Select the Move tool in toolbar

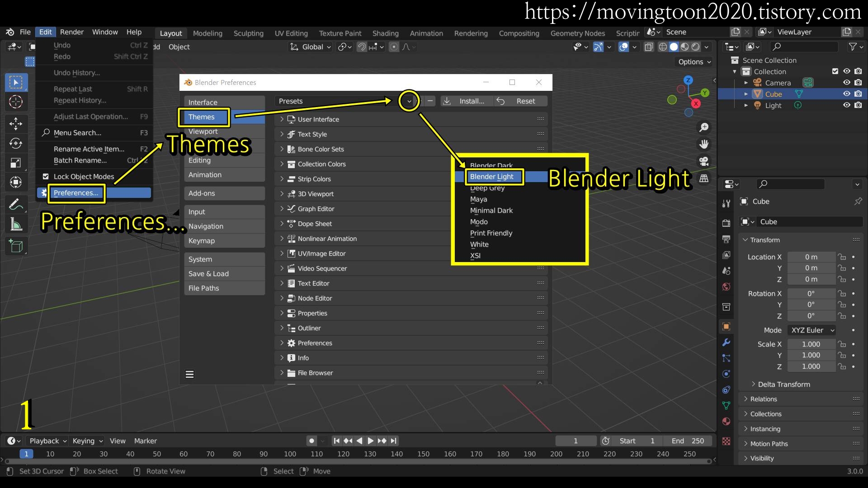point(16,123)
